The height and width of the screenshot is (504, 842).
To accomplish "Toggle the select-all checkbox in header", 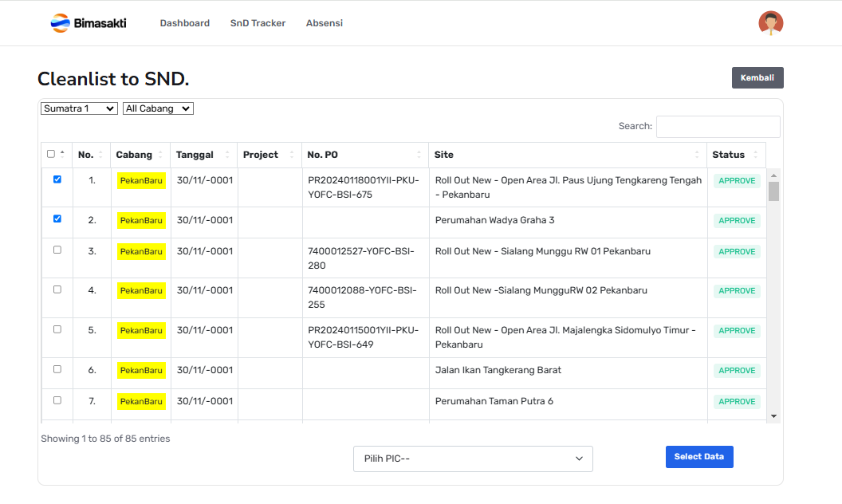I will [x=51, y=154].
